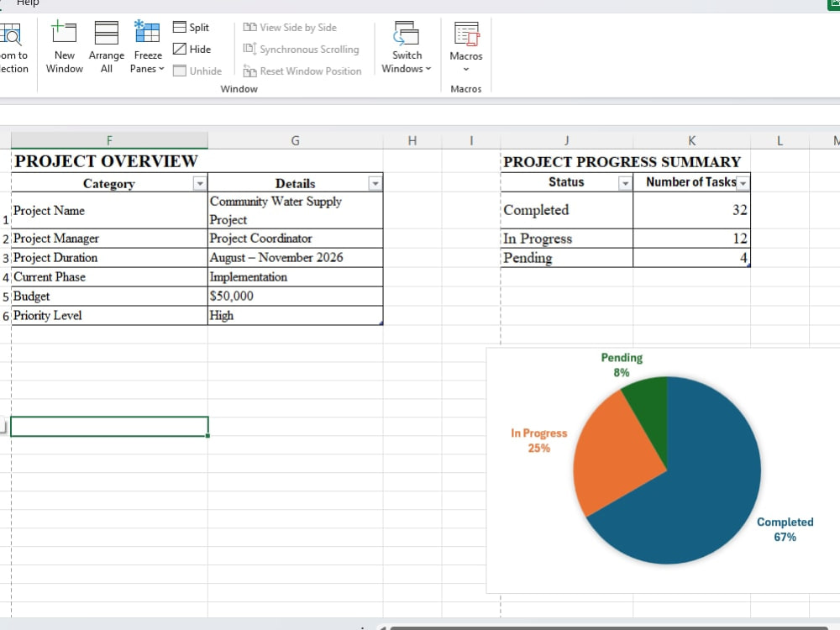Viewport: 840px width, 630px height.
Task: Select column L header
Action: (780, 140)
